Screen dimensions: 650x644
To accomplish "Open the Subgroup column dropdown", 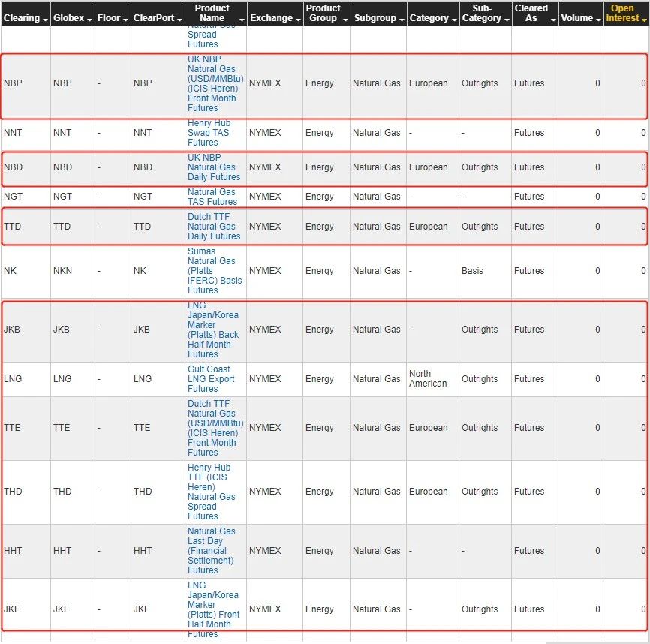I will [402, 19].
